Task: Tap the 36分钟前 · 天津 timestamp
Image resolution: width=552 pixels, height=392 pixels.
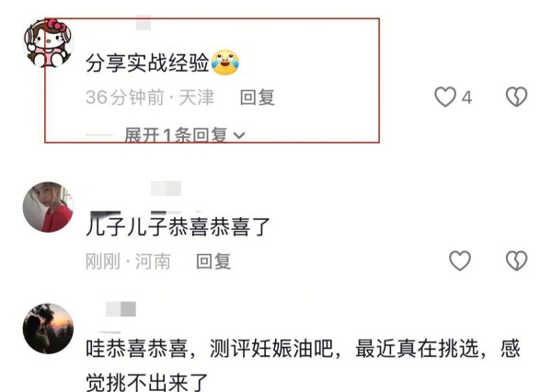Action: pyautogui.click(x=150, y=98)
